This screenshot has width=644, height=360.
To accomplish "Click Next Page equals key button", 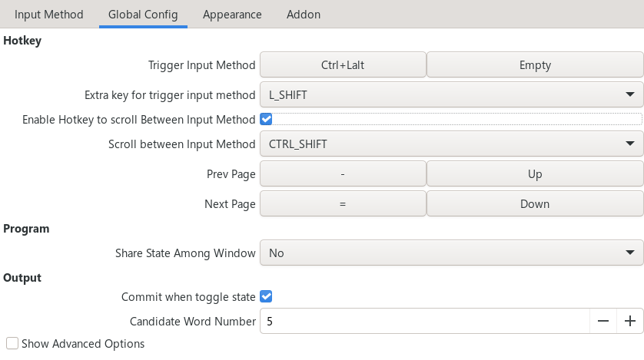I will point(343,204).
